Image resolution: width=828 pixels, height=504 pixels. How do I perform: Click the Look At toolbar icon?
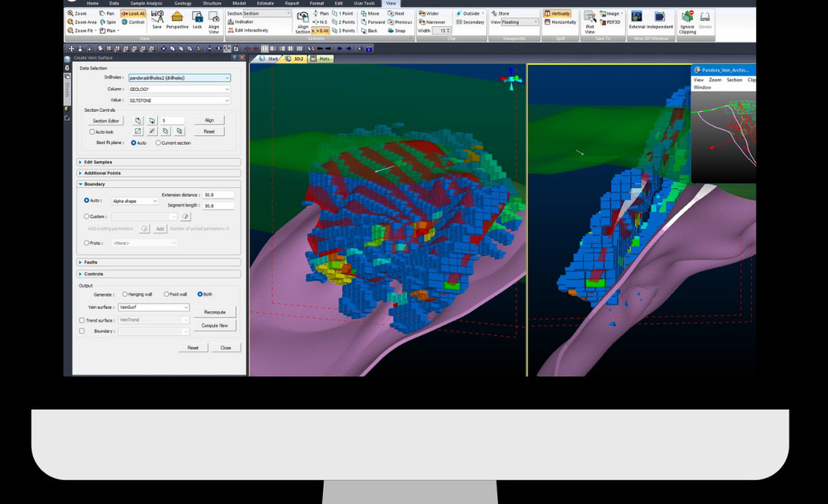click(133, 13)
